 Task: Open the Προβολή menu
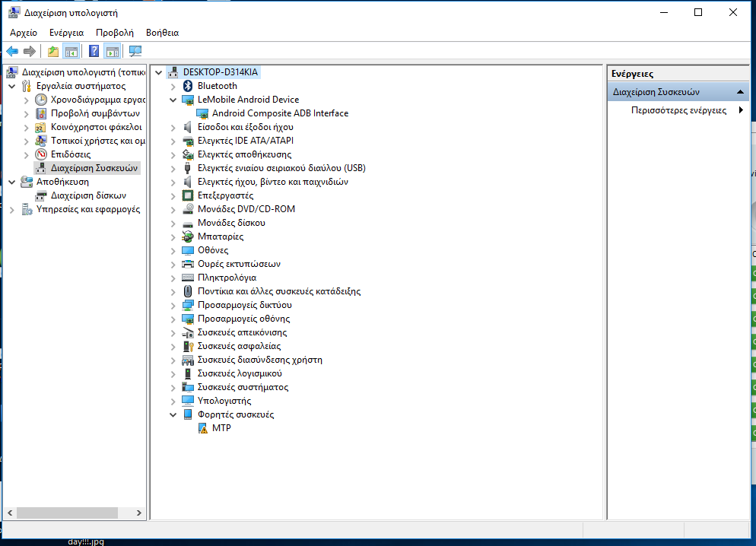[114, 33]
